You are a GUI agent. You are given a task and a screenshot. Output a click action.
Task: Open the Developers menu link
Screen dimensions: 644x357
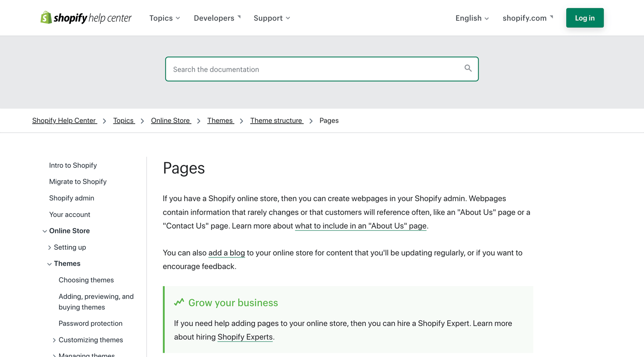coord(217,18)
